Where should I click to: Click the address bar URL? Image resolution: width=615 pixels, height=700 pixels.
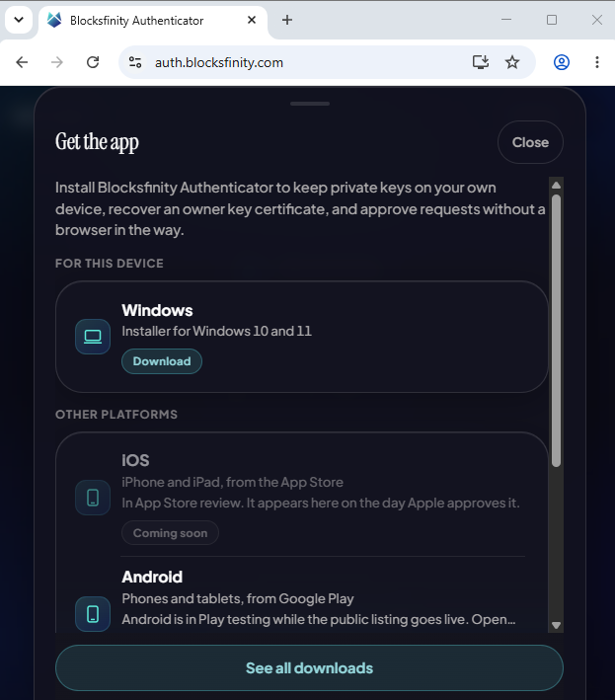219,62
